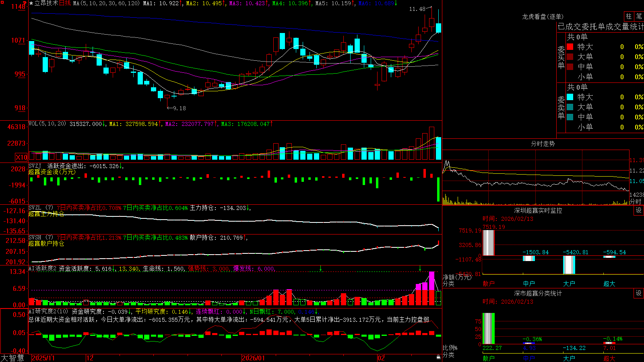
Task: Click the -134.22 value in 分类统计
Action: pyautogui.click(x=574, y=348)
